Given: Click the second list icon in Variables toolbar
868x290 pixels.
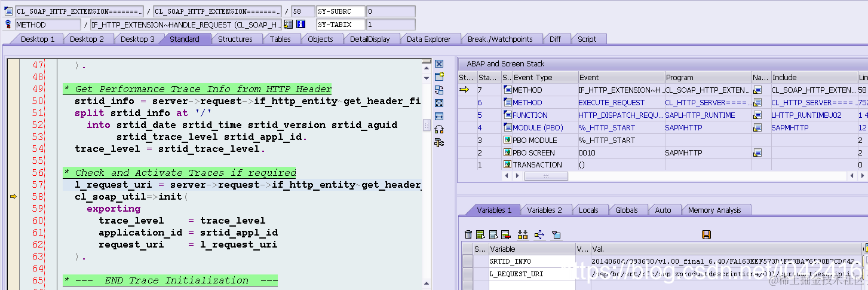Looking at the screenshot, I should pos(493,235).
